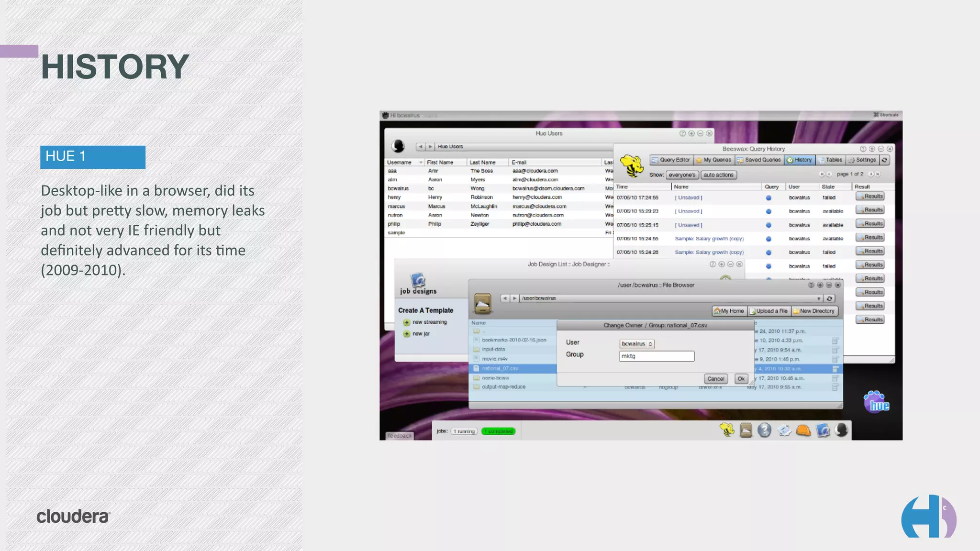Refresh the Beeswax Query History view
980x551 pixels.
point(885,160)
